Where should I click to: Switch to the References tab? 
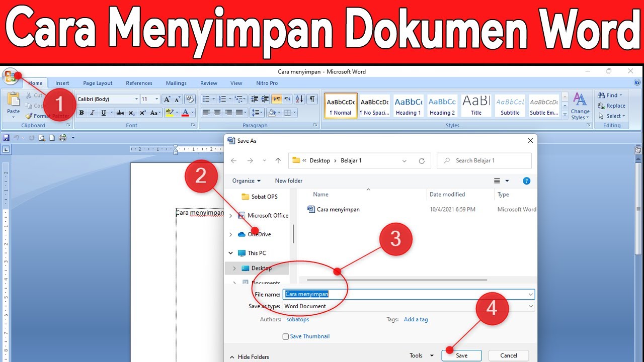[139, 83]
